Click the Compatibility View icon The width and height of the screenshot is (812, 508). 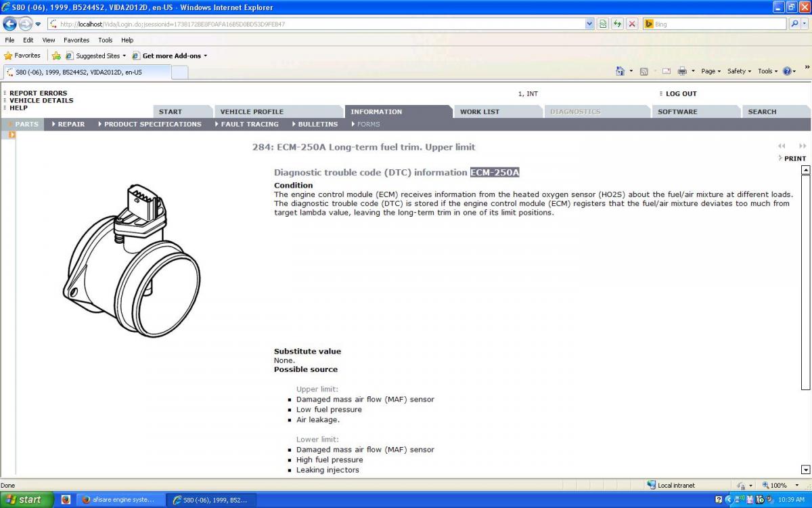click(x=603, y=24)
